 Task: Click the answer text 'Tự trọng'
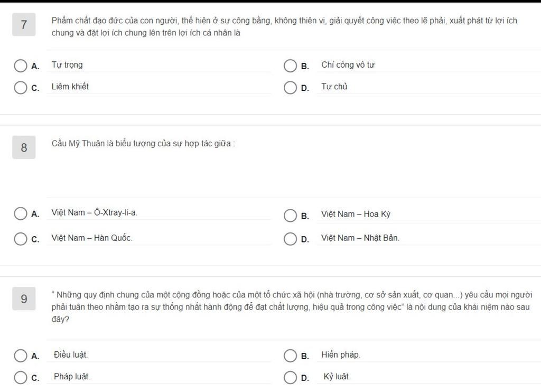67,65
